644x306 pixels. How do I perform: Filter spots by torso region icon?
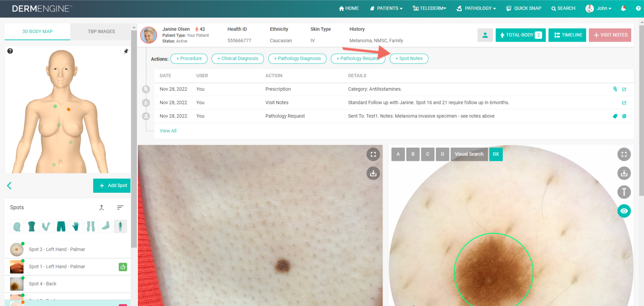click(32, 226)
